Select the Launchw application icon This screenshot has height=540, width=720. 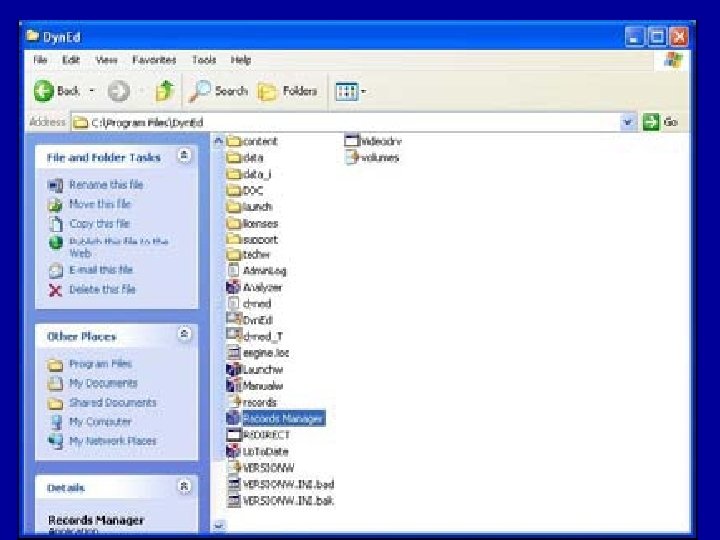click(234, 369)
